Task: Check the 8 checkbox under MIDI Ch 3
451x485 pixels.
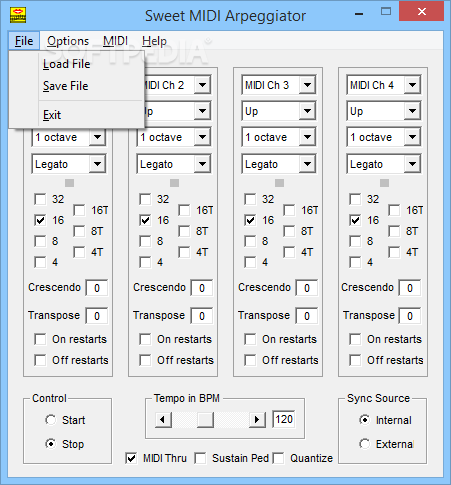Action: (250, 241)
